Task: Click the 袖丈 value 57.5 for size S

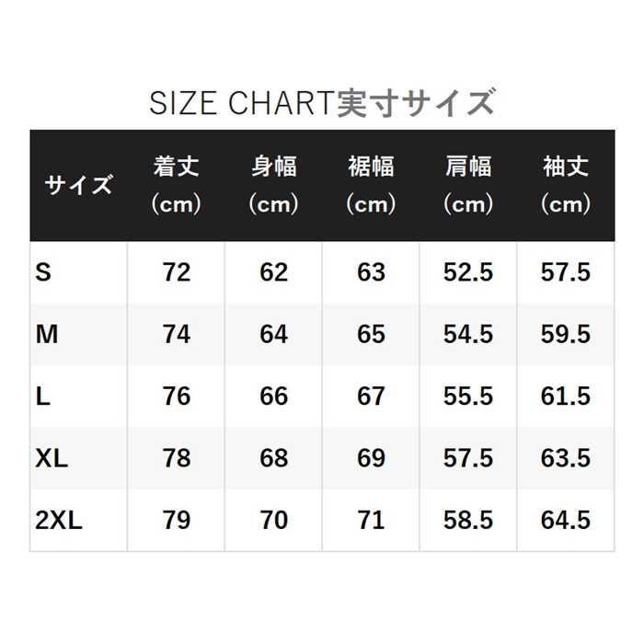Action: tap(566, 272)
